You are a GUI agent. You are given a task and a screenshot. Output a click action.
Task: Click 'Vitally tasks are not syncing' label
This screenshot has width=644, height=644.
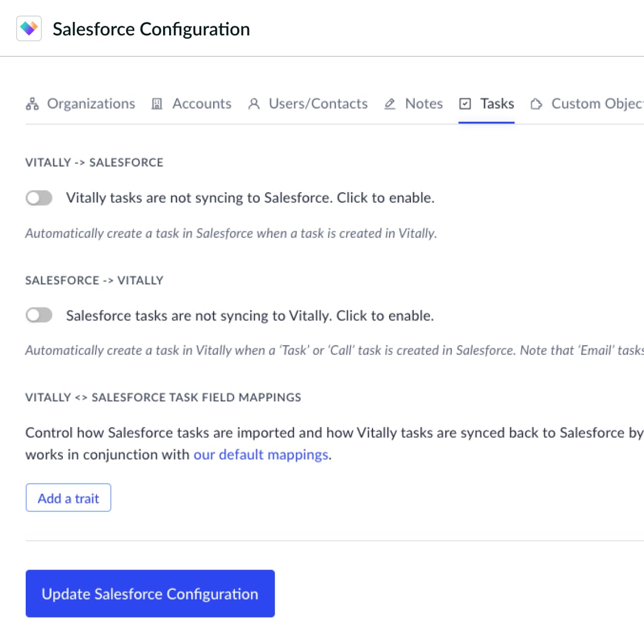tap(250, 198)
